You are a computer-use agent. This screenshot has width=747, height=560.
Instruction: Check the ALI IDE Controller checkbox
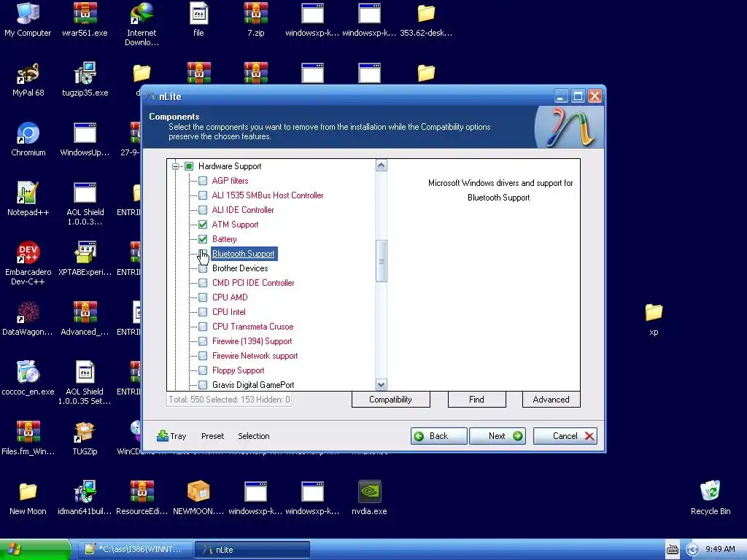(203, 210)
